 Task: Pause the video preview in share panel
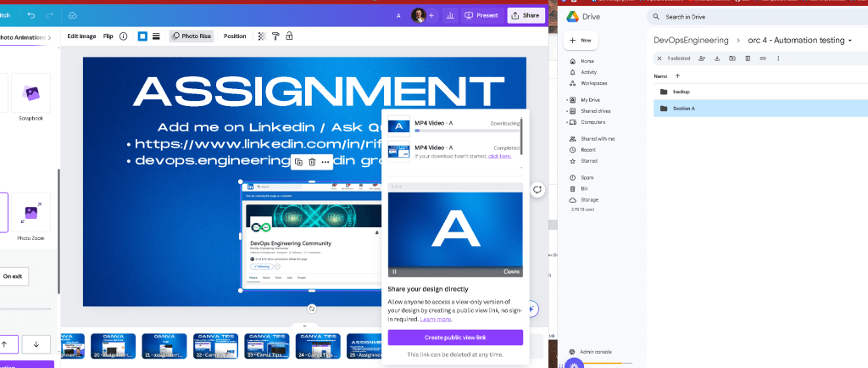(395, 271)
